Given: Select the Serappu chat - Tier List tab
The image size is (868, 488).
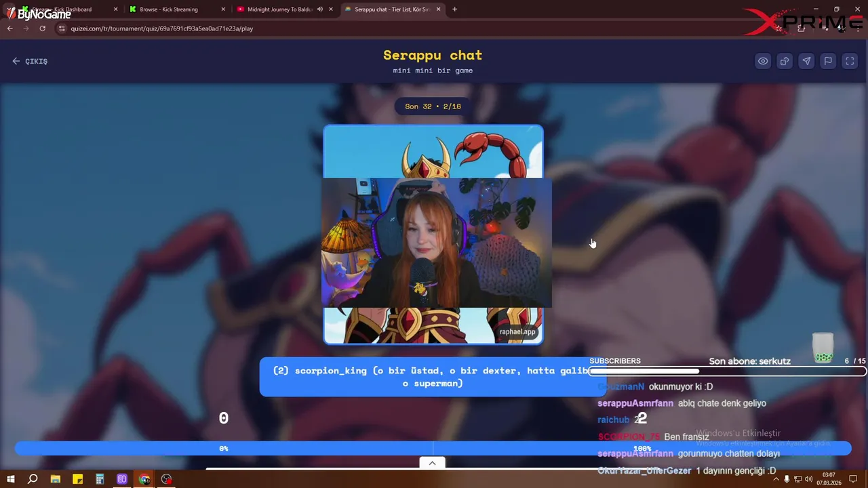Looking at the screenshot, I should pyautogui.click(x=391, y=9).
